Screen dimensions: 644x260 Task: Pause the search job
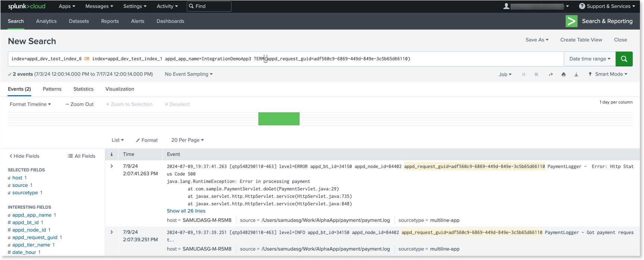(524, 75)
